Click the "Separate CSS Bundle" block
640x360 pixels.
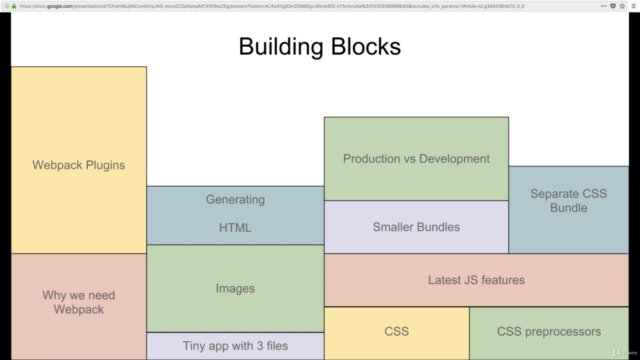[x=569, y=210]
